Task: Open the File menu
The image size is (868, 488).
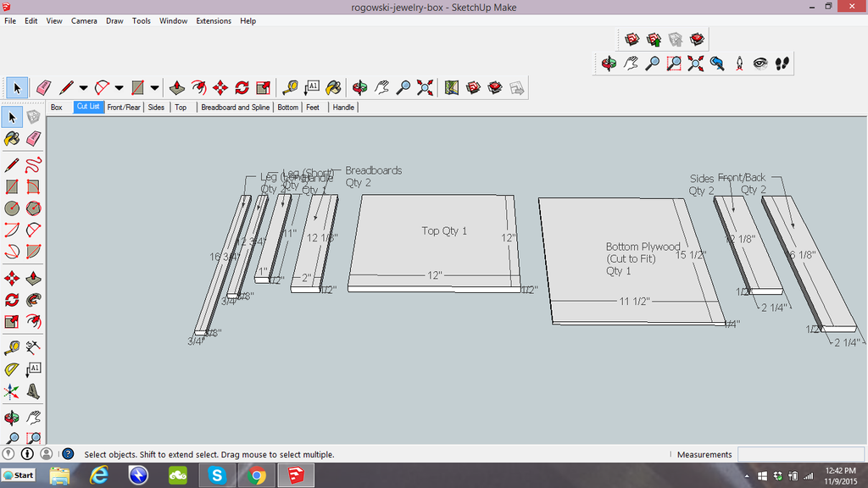Action: tap(10, 21)
